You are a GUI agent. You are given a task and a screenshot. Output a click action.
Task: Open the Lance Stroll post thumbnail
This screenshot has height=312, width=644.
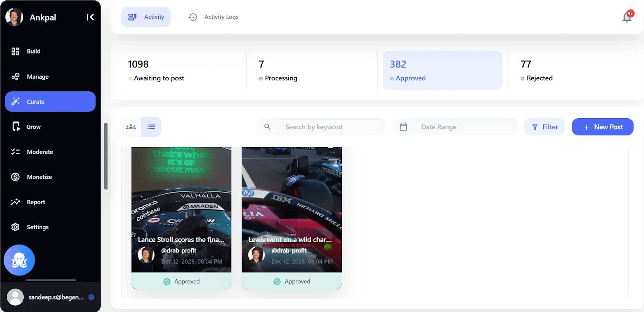coord(181,209)
